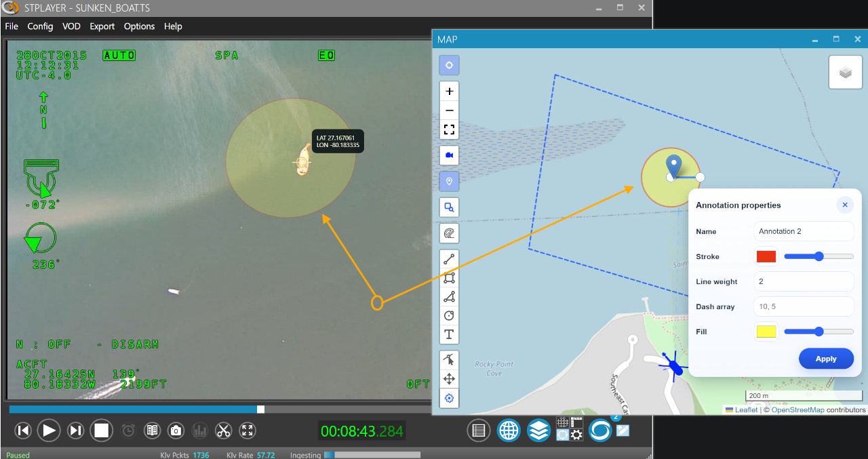Viewport: 868px width, 459px height.
Task: Select the move annotation tool
Action: tap(449, 379)
